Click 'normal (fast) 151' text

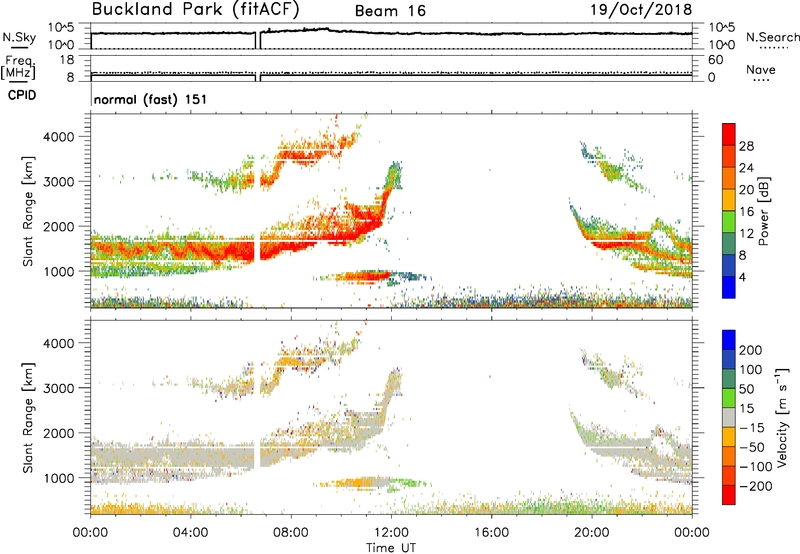(151, 99)
